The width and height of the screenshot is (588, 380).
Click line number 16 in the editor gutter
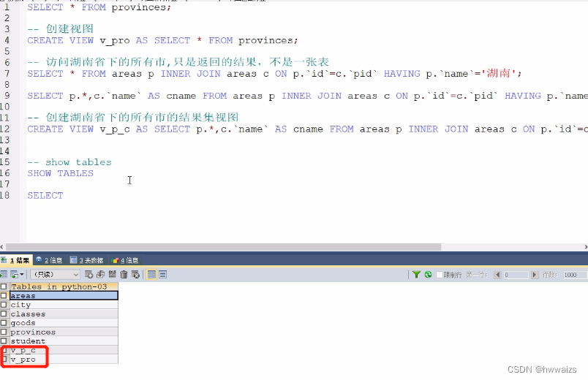tap(5, 173)
